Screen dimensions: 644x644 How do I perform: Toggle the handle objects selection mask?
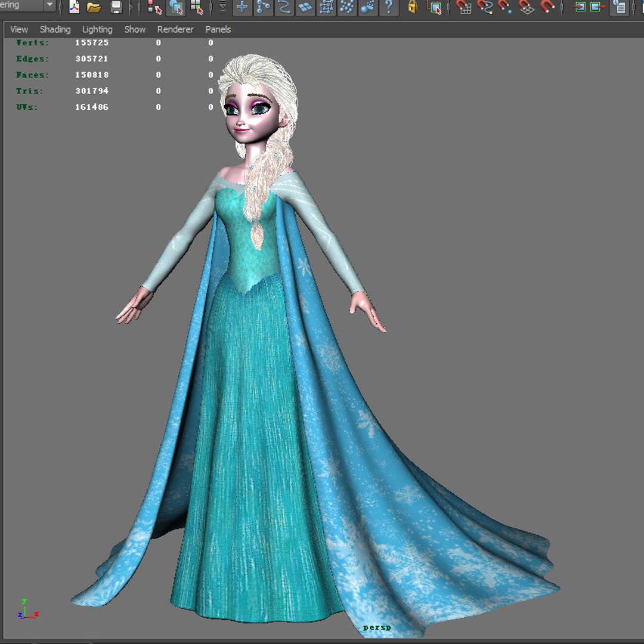[x=242, y=7]
